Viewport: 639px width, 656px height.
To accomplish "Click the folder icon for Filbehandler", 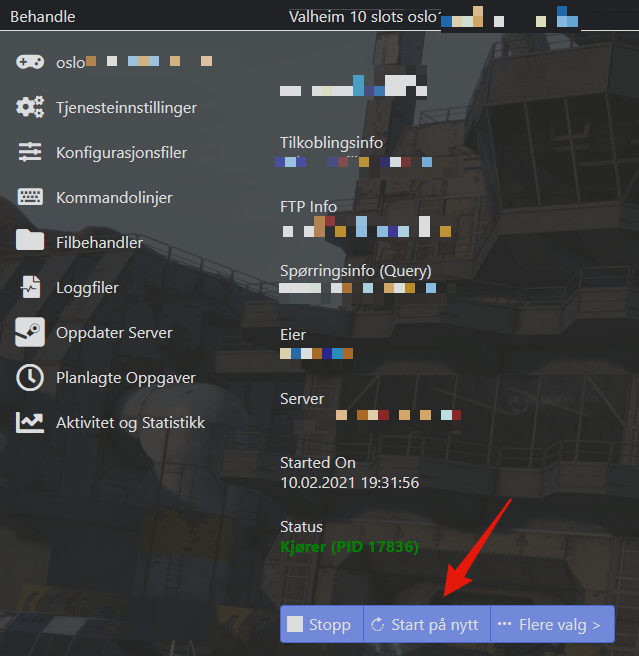I will [30, 240].
